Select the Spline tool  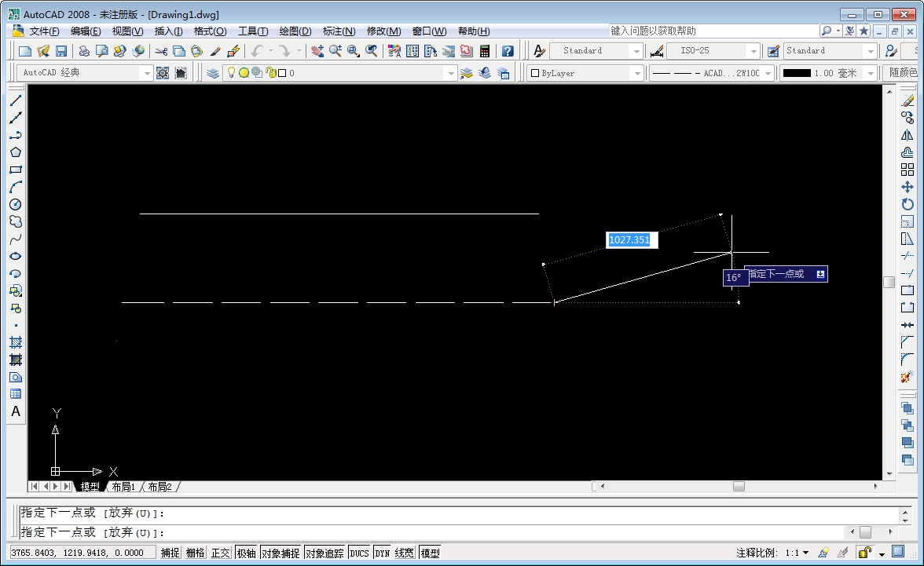pyautogui.click(x=16, y=239)
